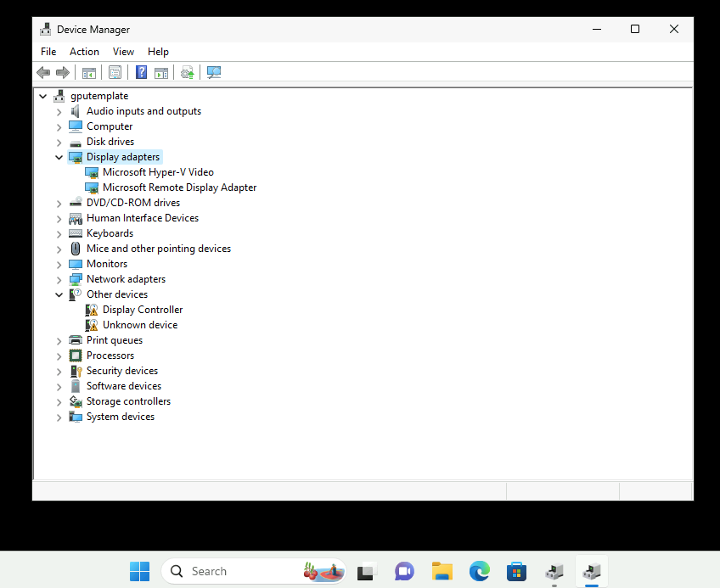Expand the Human Interface Devices chevron
Viewport: 720px width, 588px height.
click(x=59, y=219)
